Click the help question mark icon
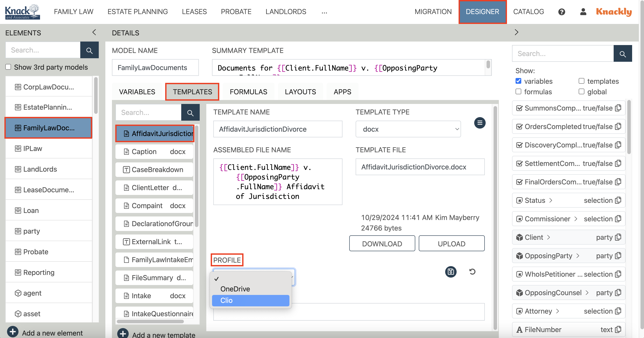The width and height of the screenshot is (644, 338). click(x=562, y=12)
